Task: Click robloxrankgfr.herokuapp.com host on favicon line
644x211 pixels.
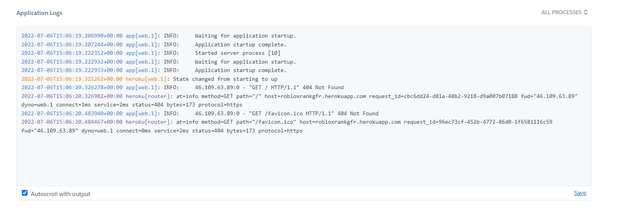Action: [x=350, y=122]
